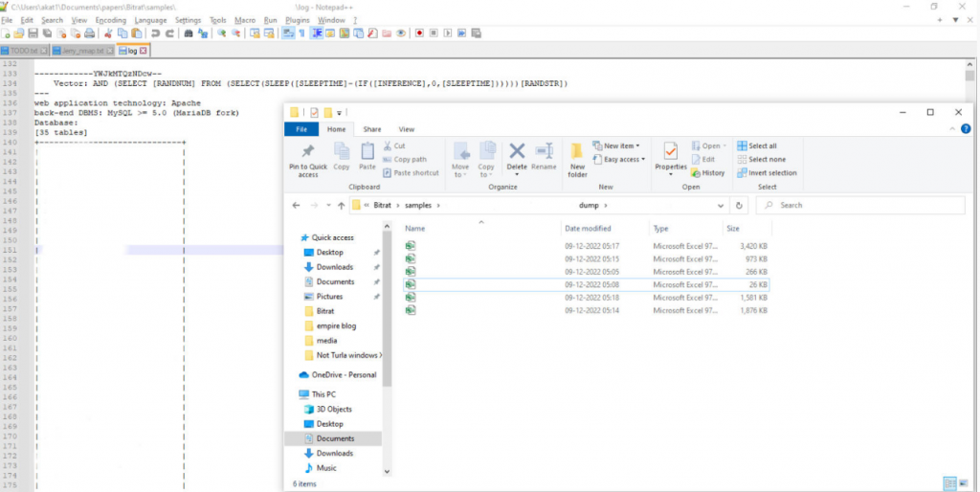The height and width of the screenshot is (492, 980).
Task: Toggle the Indent guide icon in Notepad++
Action: (317, 34)
